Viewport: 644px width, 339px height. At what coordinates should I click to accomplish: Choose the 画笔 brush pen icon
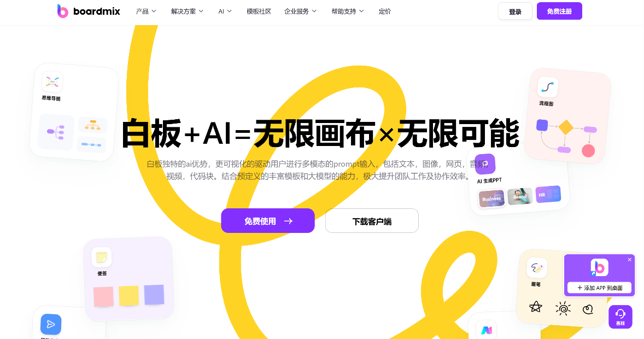tap(536, 268)
